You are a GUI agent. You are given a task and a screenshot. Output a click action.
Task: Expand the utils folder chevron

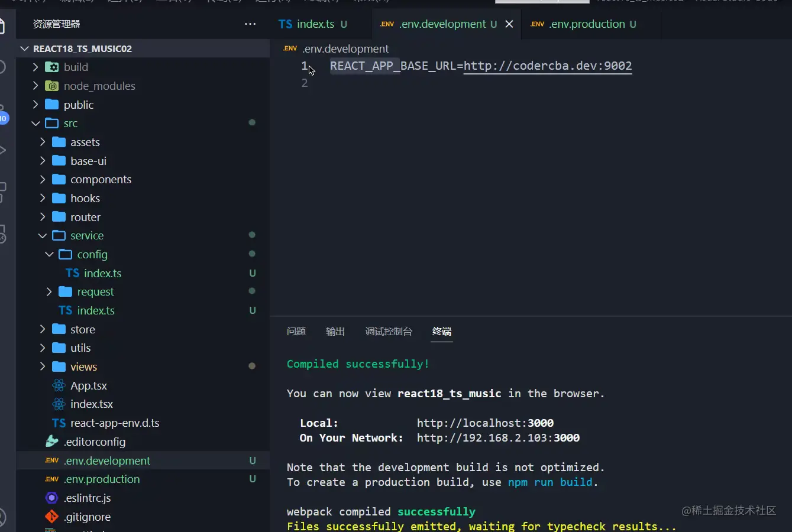point(43,348)
